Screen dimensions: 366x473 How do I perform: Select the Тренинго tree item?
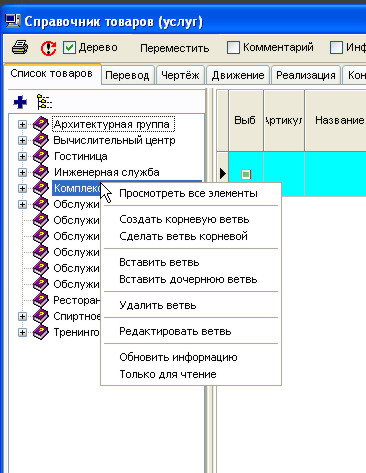pos(76,332)
